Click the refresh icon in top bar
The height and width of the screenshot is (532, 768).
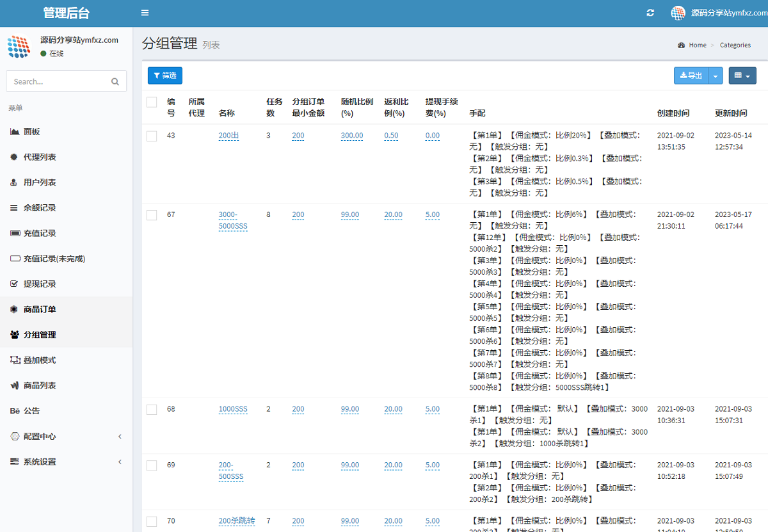pyautogui.click(x=651, y=13)
